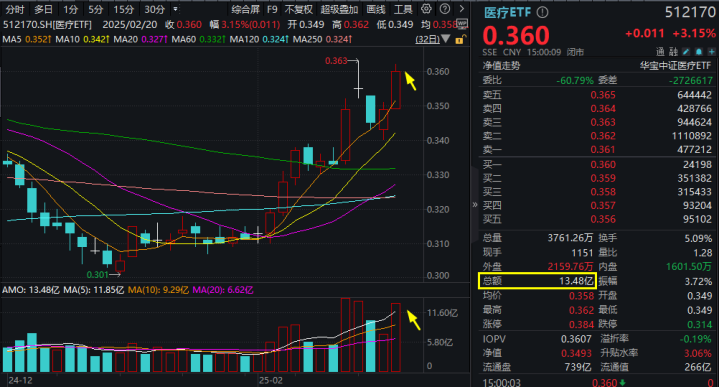Click the 综合屏 button
Image resolution: width=719 pixels, height=387 pixels.
coord(246,9)
